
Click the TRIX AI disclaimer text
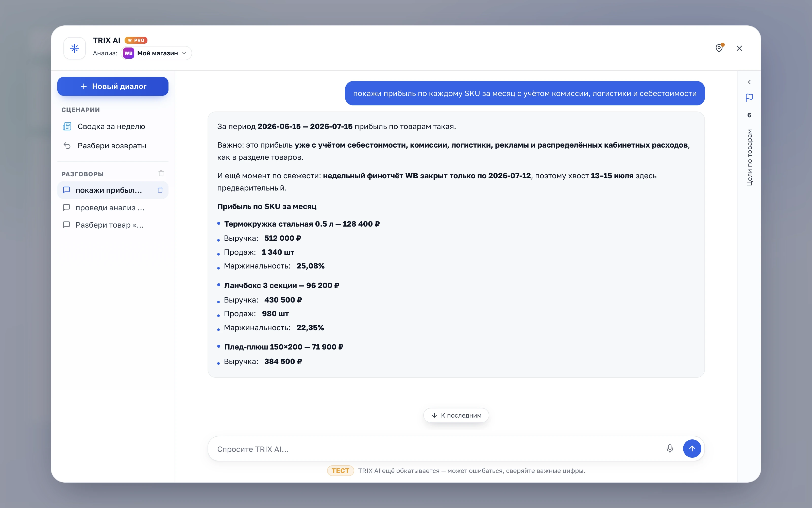[x=471, y=471]
